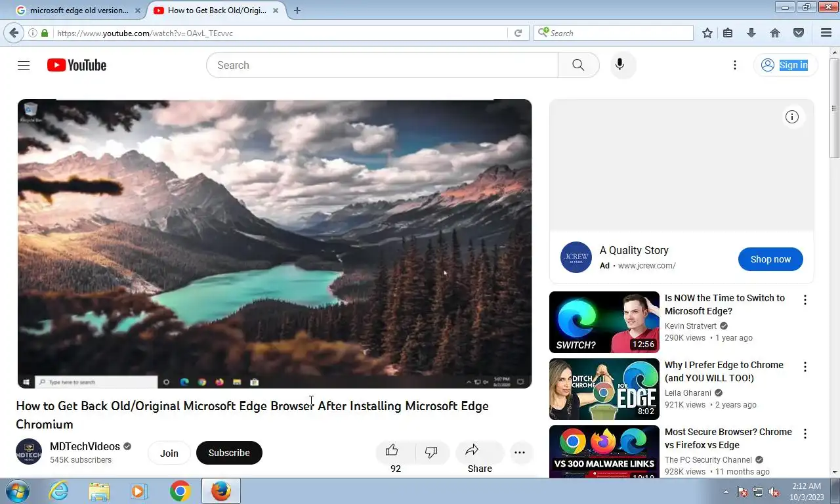Click the green padlock security icon

pos(45,33)
